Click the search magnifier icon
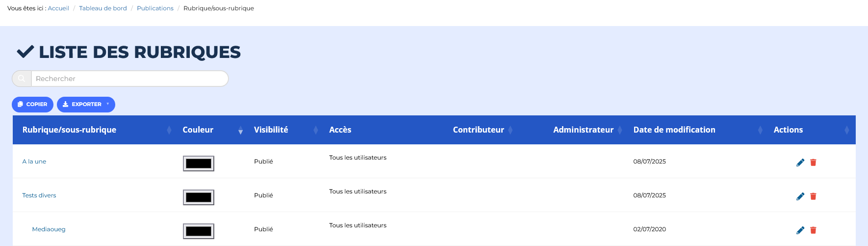The height and width of the screenshot is (246, 868). [x=22, y=79]
